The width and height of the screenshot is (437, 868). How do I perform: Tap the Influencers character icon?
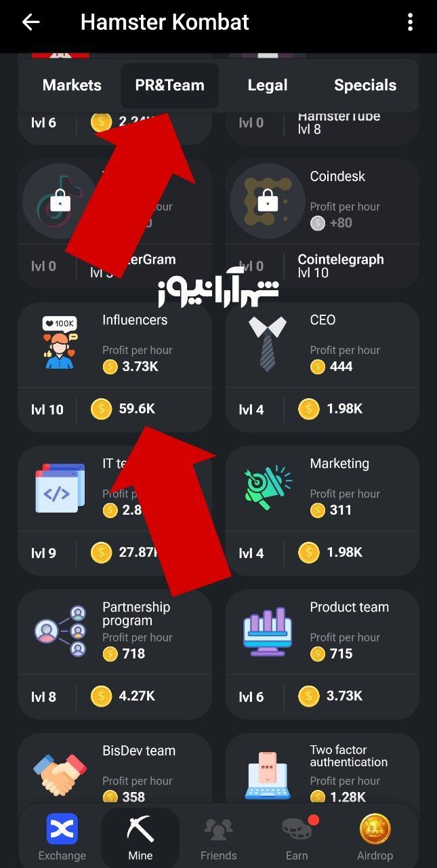60,343
